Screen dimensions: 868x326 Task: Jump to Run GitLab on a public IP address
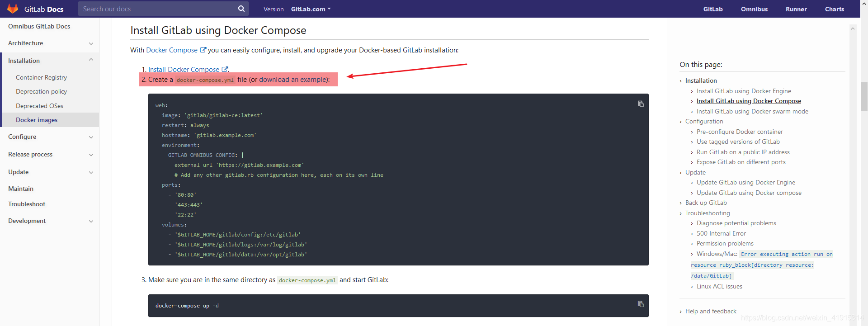[743, 152]
